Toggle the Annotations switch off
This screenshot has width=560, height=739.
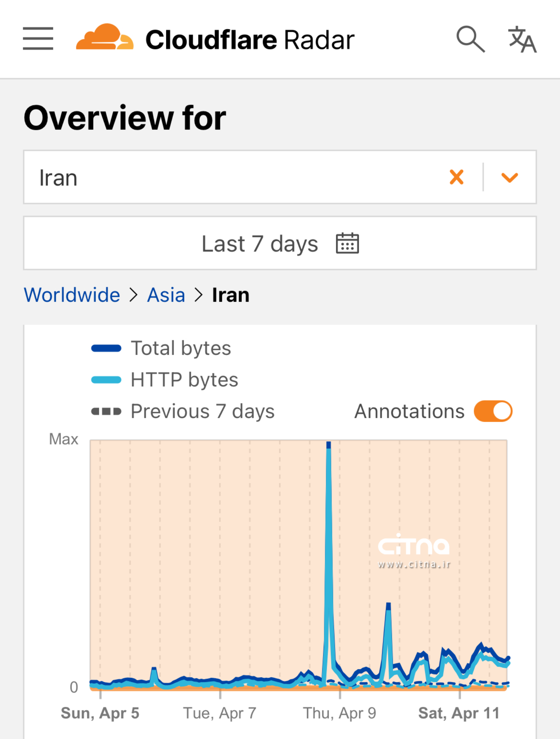pyautogui.click(x=493, y=411)
